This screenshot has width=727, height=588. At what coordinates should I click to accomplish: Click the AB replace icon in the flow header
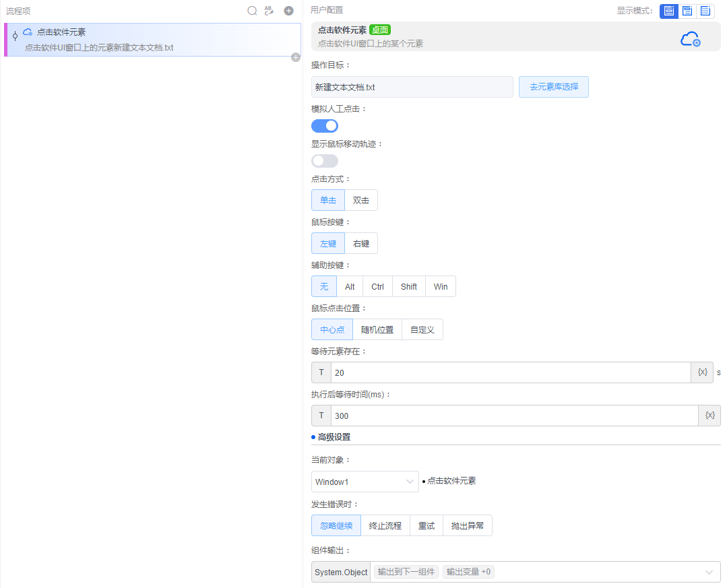tap(269, 11)
